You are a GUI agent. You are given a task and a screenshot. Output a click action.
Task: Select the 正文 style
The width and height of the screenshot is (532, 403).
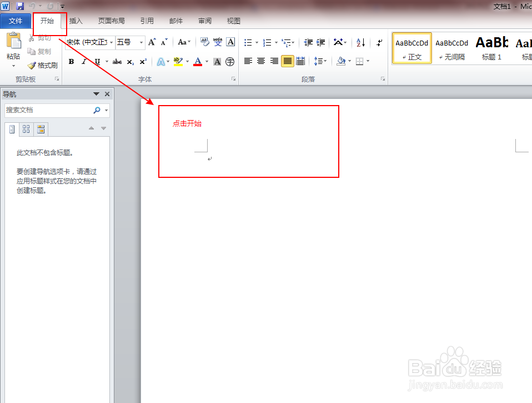click(x=412, y=48)
